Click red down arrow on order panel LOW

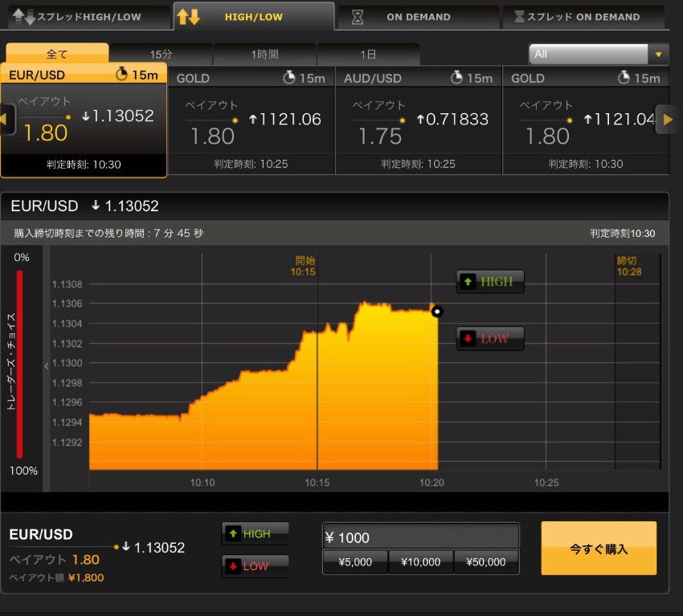[x=233, y=566]
